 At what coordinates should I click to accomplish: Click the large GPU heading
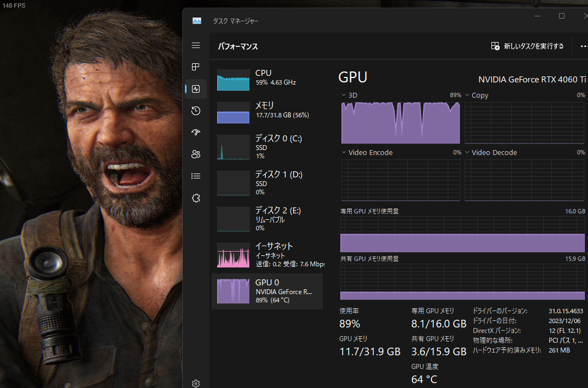coord(352,77)
